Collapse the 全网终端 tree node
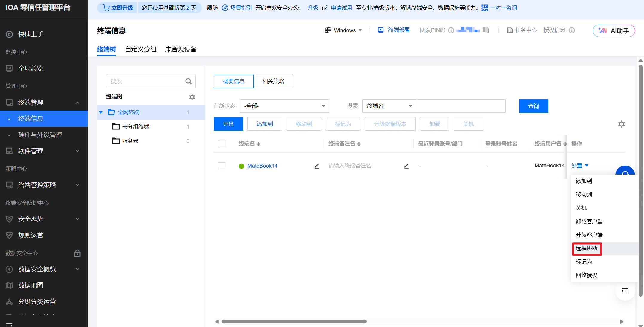 (101, 112)
